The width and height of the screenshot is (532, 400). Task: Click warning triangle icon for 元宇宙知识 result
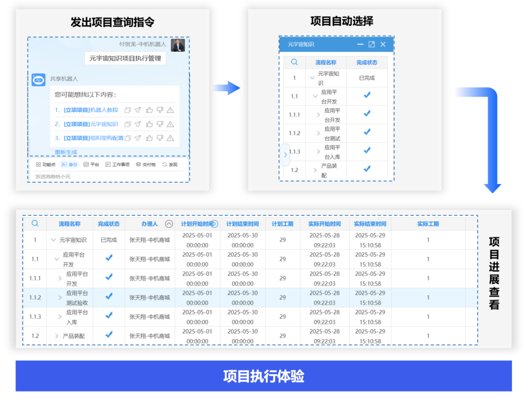click(x=170, y=124)
